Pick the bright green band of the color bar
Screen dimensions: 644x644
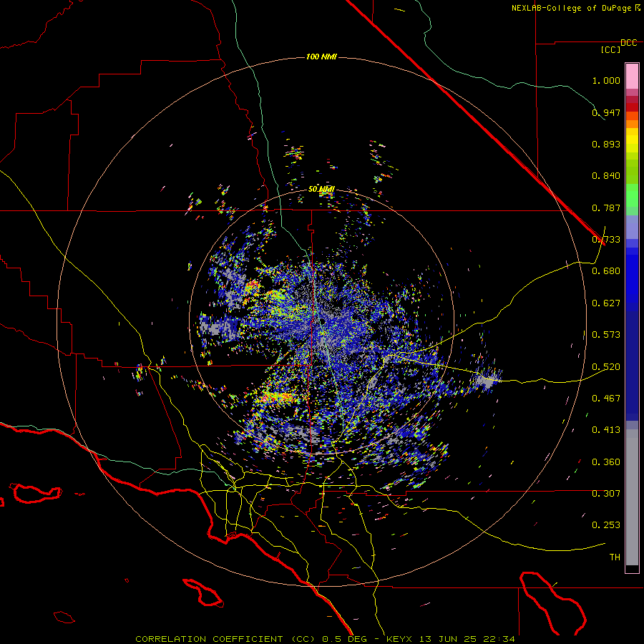coord(632,195)
